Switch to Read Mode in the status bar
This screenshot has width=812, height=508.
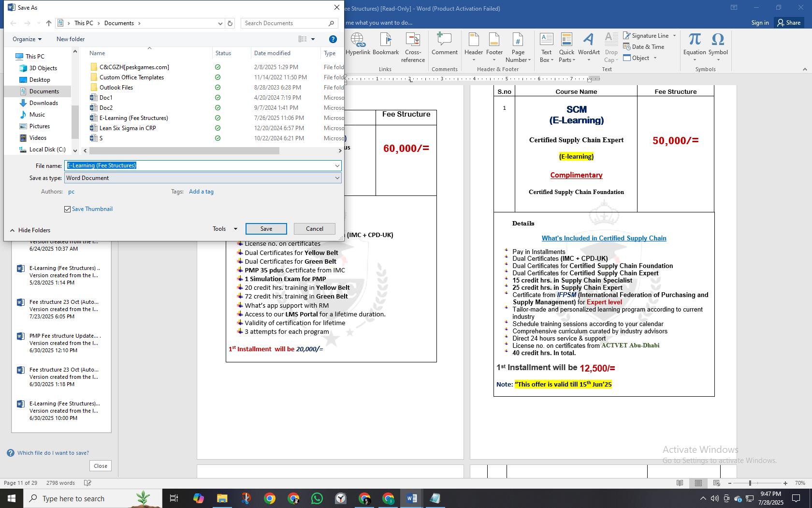(x=680, y=483)
